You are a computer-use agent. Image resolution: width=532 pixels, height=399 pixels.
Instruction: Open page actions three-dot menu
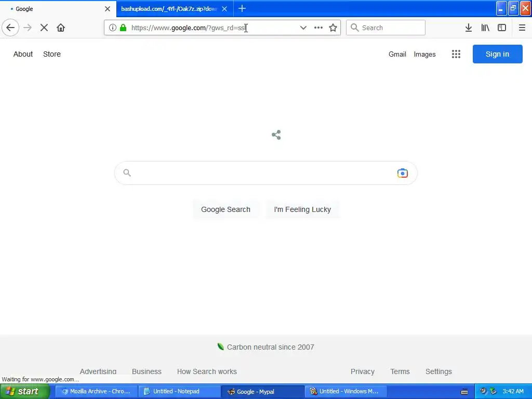point(318,28)
